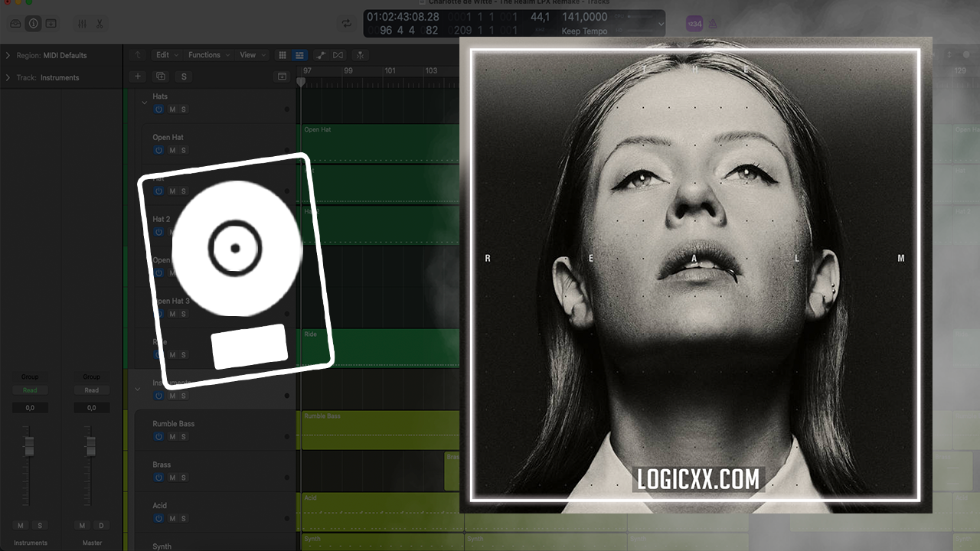Open the Keep Tempo mode menu
The height and width of the screenshot is (551, 980).
click(x=584, y=31)
